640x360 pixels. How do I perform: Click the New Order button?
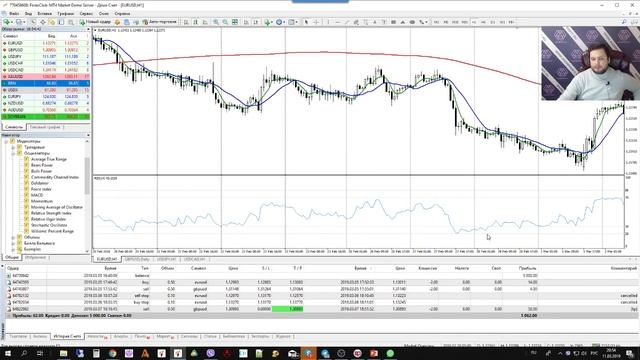click(95, 22)
